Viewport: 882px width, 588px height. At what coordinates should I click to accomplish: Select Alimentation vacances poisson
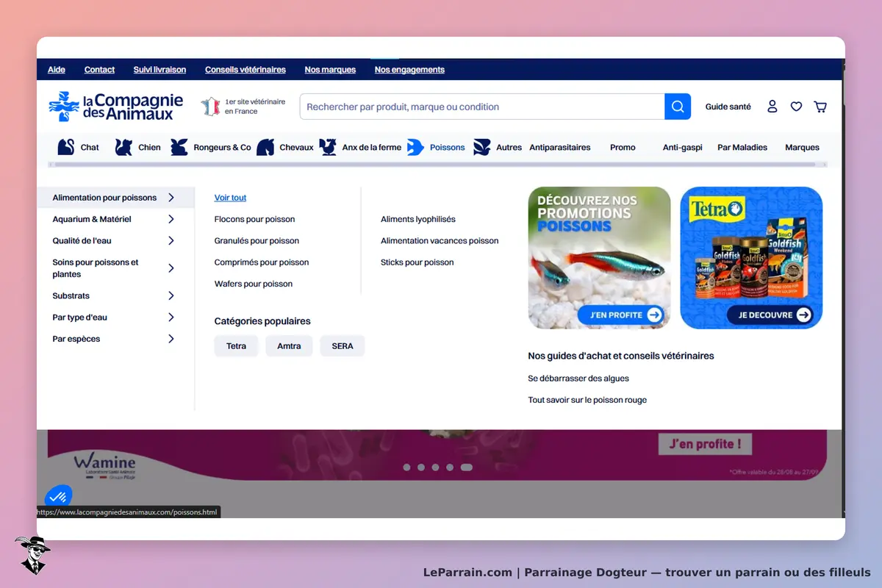440,240
